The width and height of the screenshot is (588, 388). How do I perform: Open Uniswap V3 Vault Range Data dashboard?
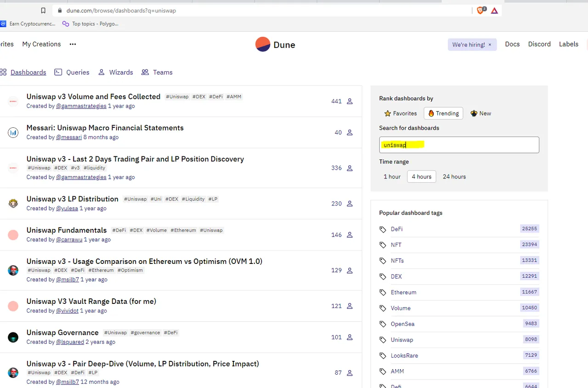91,302
